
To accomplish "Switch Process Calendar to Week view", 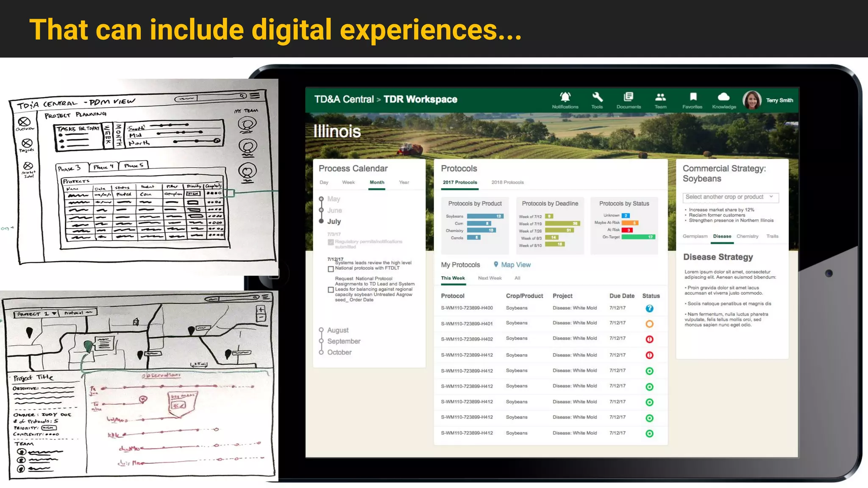I will [x=348, y=183].
